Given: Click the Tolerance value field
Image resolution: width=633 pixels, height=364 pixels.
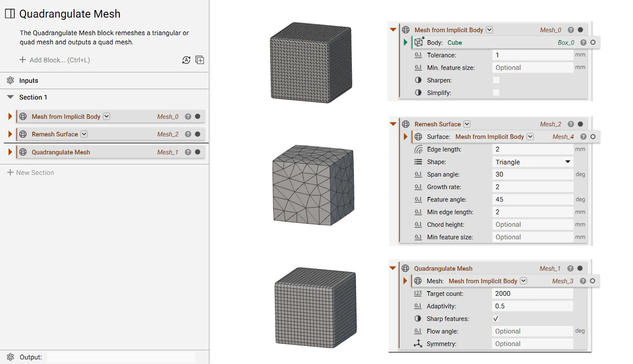Looking at the screenshot, I should pyautogui.click(x=533, y=55).
